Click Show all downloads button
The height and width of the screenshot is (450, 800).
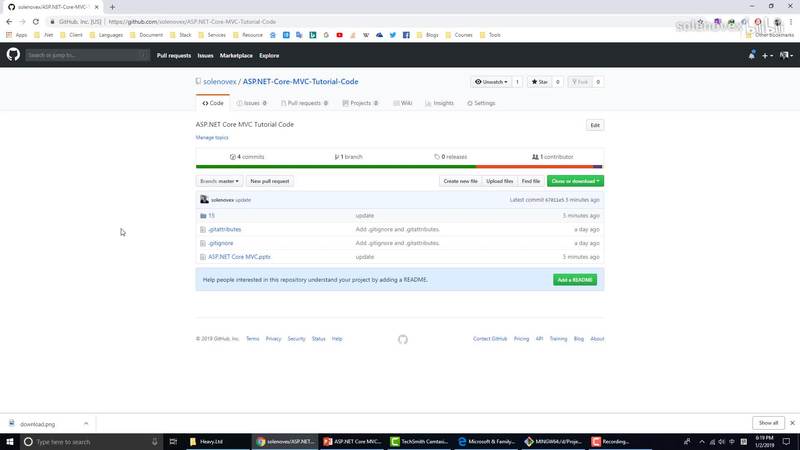768,423
